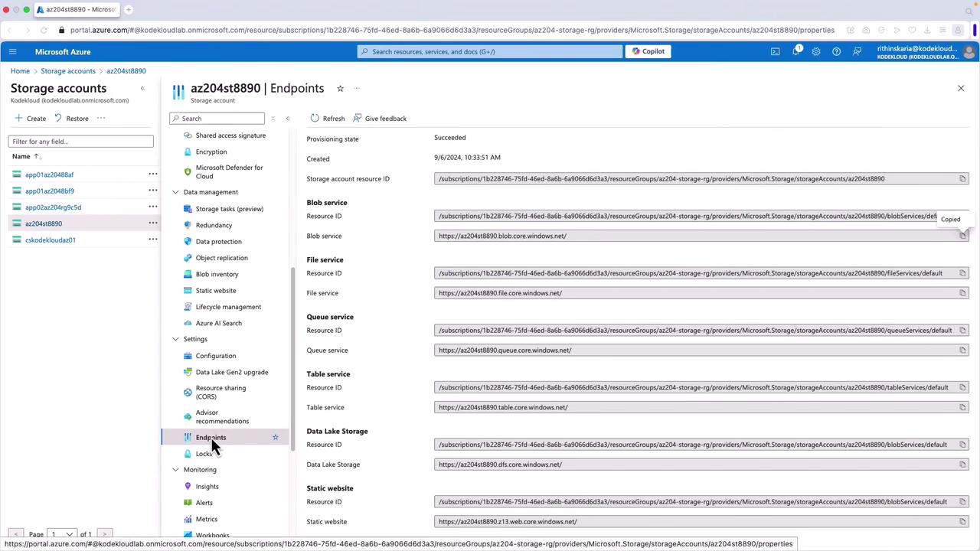This screenshot has height=551, width=980.
Task: Copy the Blob service endpoint URL
Action: pos(962,236)
